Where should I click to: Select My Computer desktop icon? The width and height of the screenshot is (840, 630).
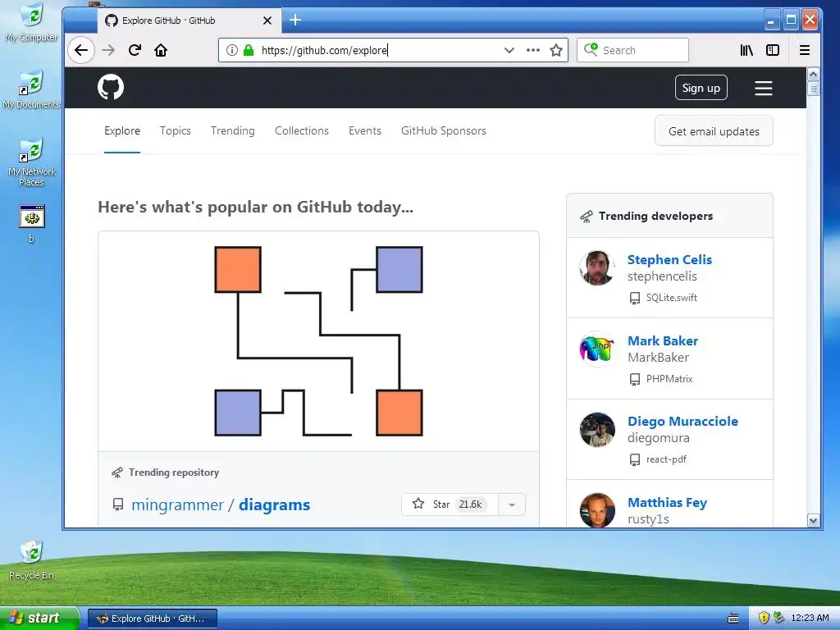pyautogui.click(x=32, y=22)
